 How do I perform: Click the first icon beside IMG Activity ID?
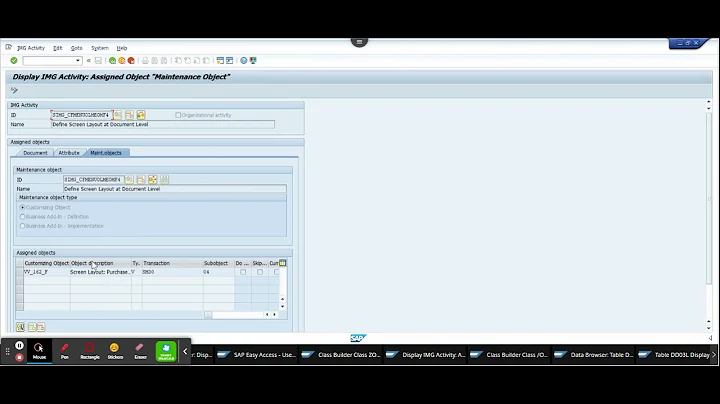[x=118, y=115]
